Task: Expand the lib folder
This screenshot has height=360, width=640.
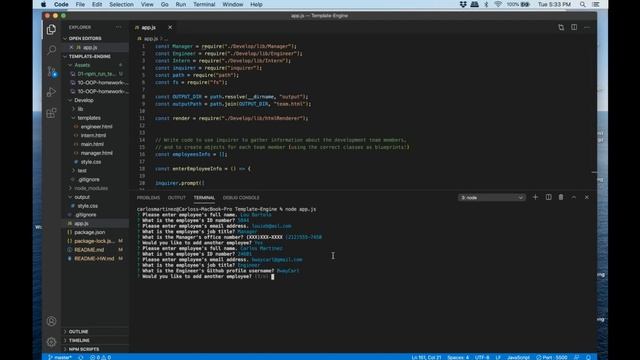Action: point(80,109)
